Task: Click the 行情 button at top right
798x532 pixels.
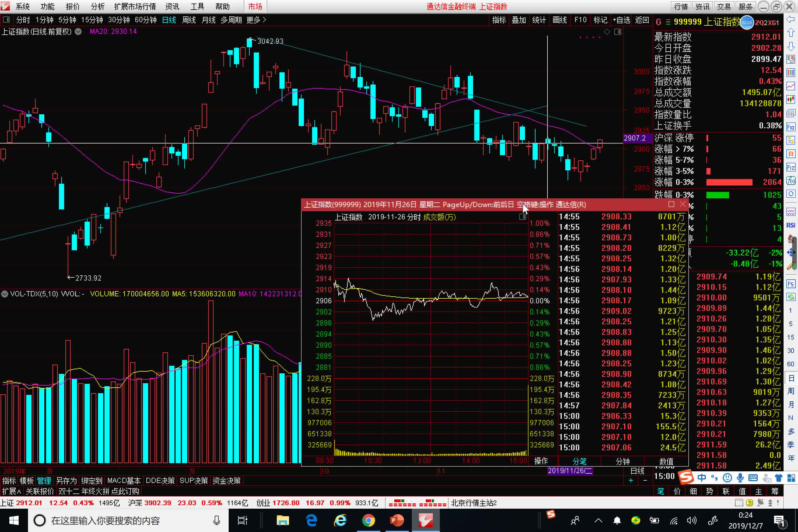Action: (681, 6)
